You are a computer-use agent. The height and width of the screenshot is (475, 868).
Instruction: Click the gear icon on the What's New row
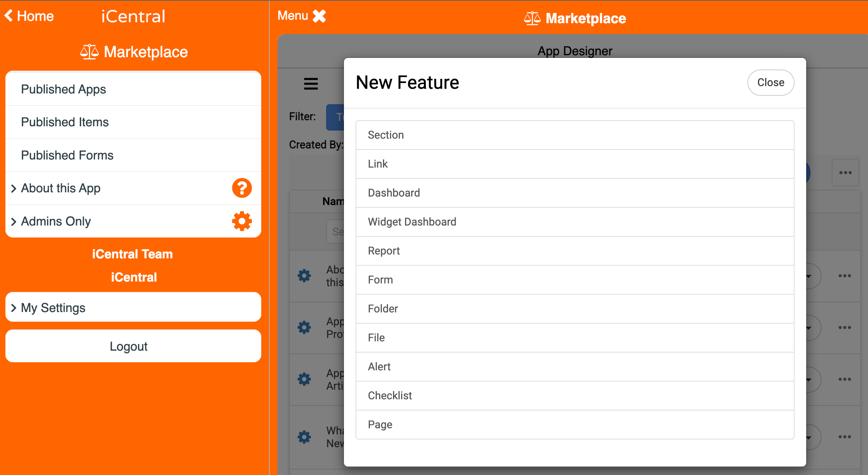coord(304,437)
